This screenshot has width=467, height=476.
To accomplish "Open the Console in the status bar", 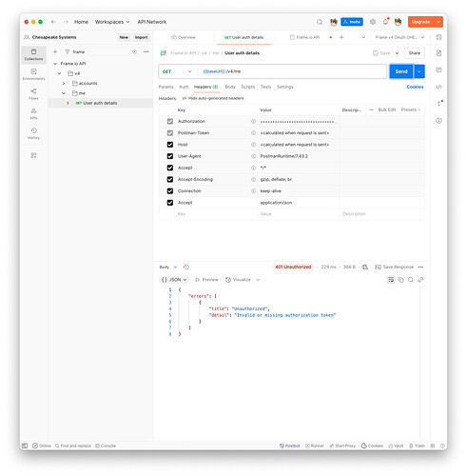I will pos(106,446).
